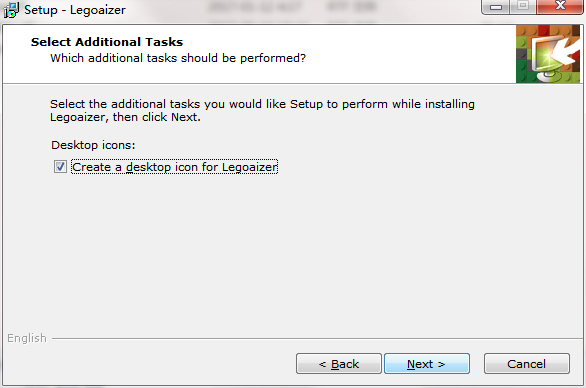The image size is (586, 388).
Task: Click the white arrow in header logo
Action: coord(566,50)
